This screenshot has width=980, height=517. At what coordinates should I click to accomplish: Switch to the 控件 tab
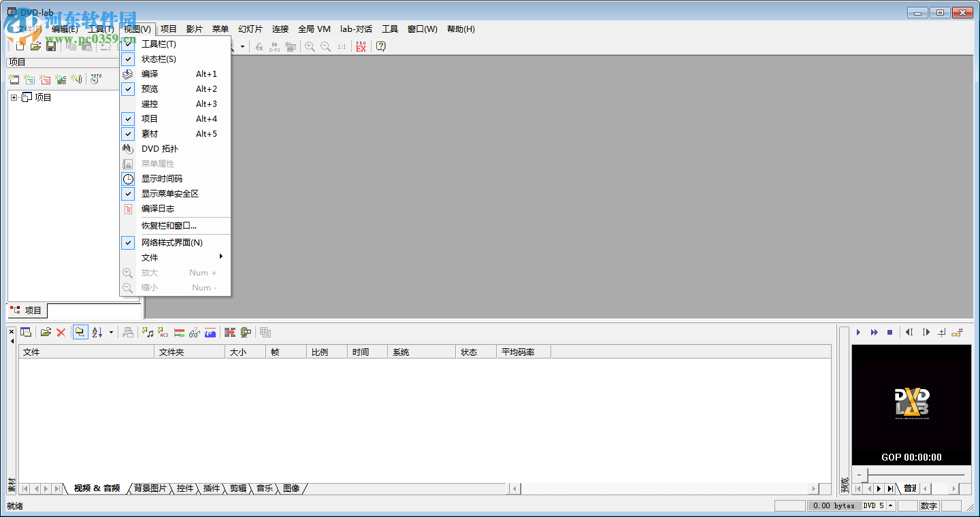[185, 488]
